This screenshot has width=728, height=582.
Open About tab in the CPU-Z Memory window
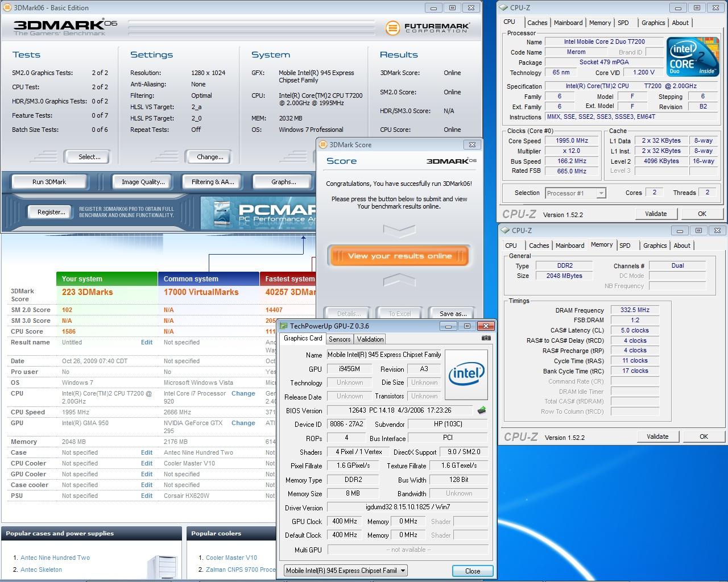pos(682,246)
